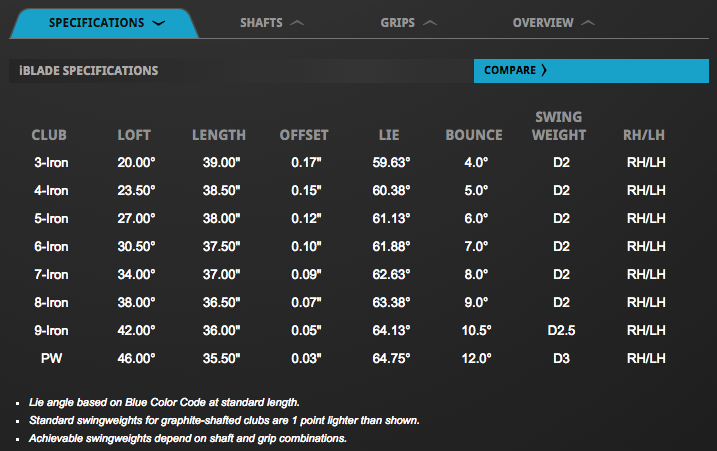Click the 7.0° bounce value

pyautogui.click(x=476, y=247)
